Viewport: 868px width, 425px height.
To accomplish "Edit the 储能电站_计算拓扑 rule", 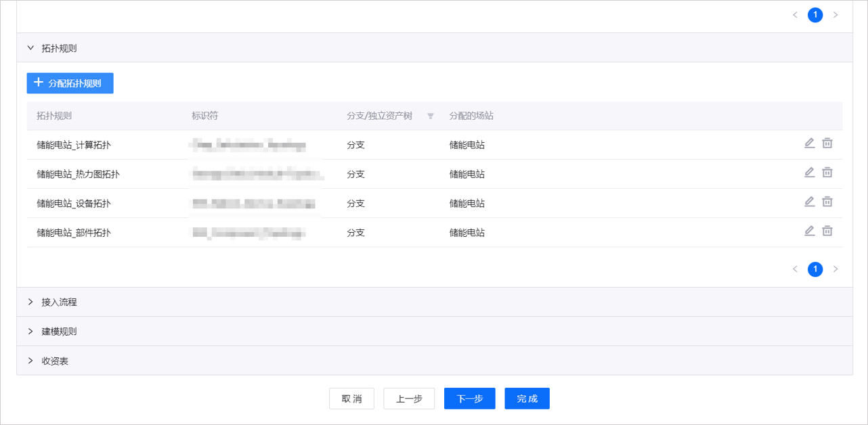I will click(x=809, y=143).
